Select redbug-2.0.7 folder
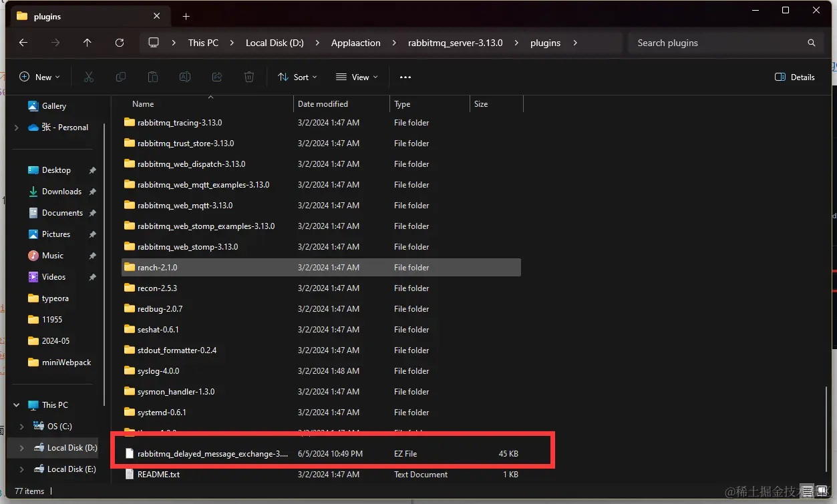Screen dimensions: 837x504 (x=321, y=308)
